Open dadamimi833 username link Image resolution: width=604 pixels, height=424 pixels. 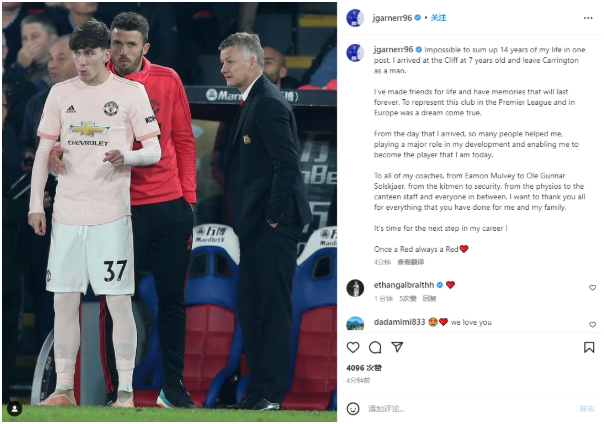[399, 322]
